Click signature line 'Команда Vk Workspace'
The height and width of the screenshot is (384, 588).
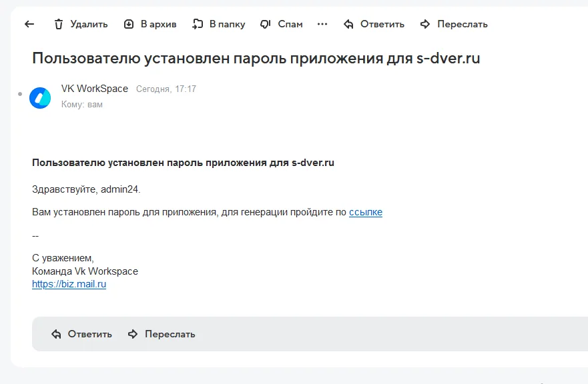click(85, 271)
